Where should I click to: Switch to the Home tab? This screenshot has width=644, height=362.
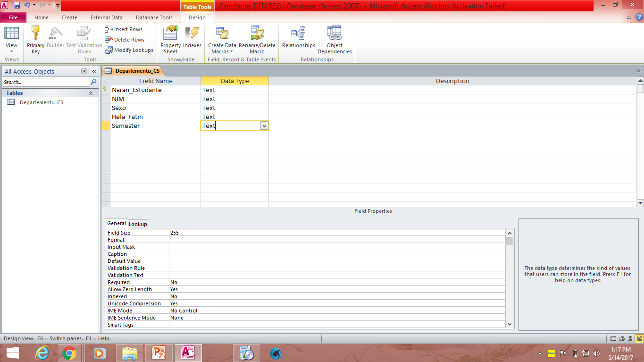point(42,17)
